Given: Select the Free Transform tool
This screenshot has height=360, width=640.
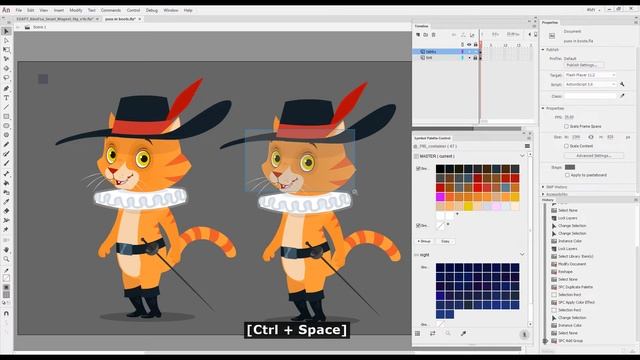Looking at the screenshot, I should tap(6, 50).
